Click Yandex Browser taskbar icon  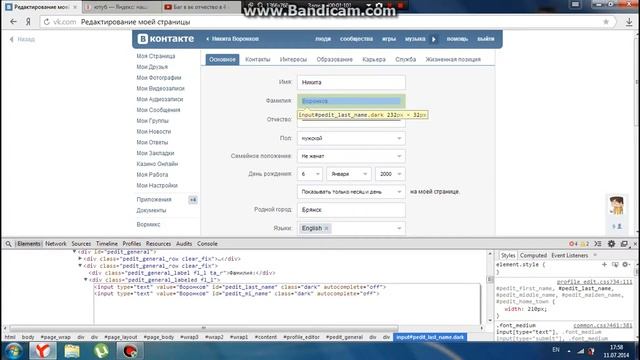tap(42, 351)
